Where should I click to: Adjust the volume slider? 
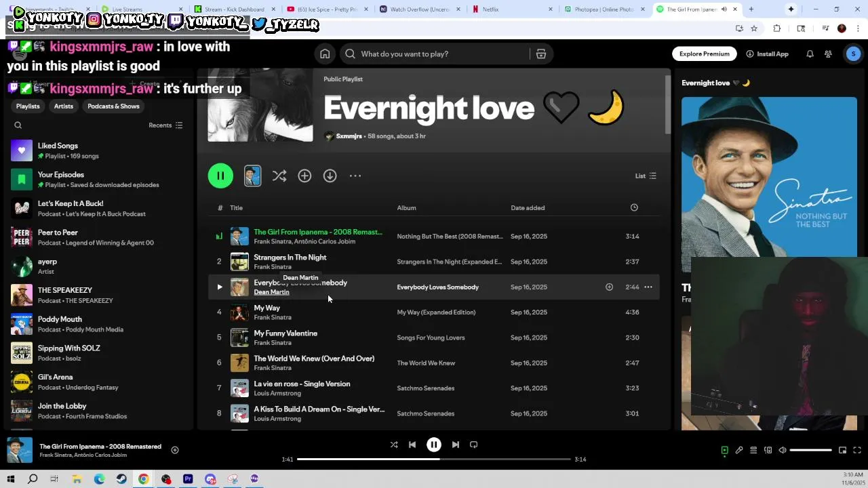pos(810,450)
